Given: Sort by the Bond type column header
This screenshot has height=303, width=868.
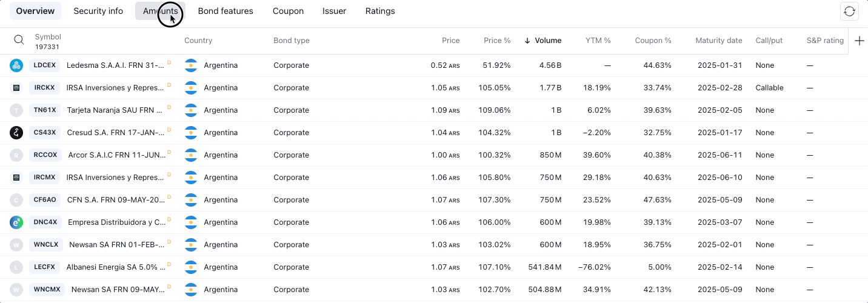Looking at the screenshot, I should pos(292,41).
